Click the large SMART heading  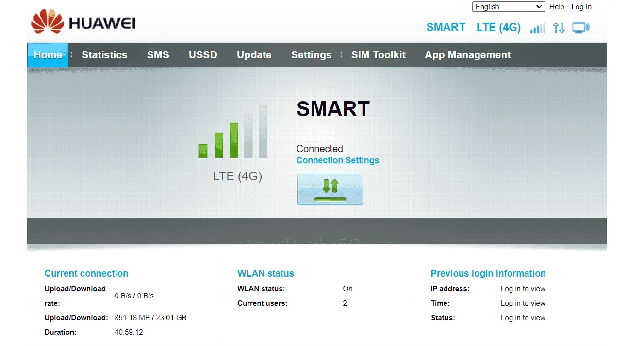[x=333, y=109]
